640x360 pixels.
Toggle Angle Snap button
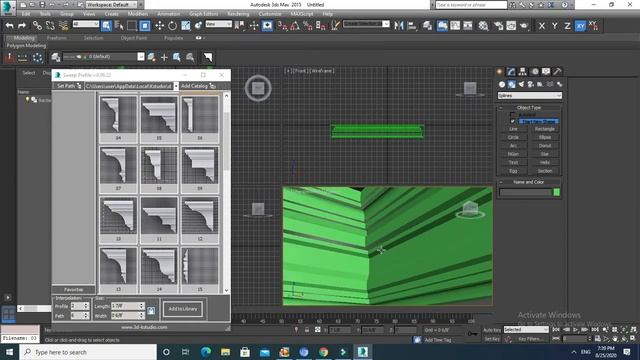point(295,26)
